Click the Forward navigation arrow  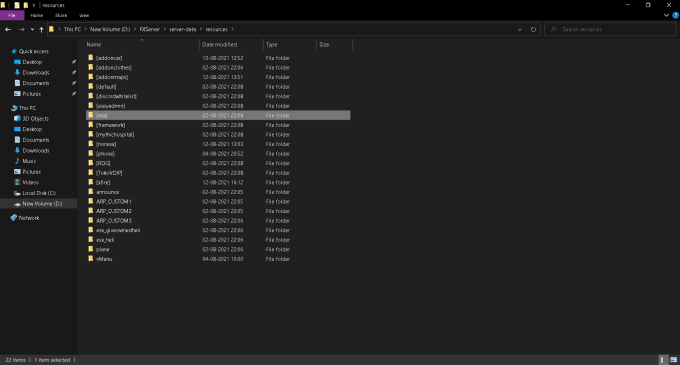(x=21, y=29)
